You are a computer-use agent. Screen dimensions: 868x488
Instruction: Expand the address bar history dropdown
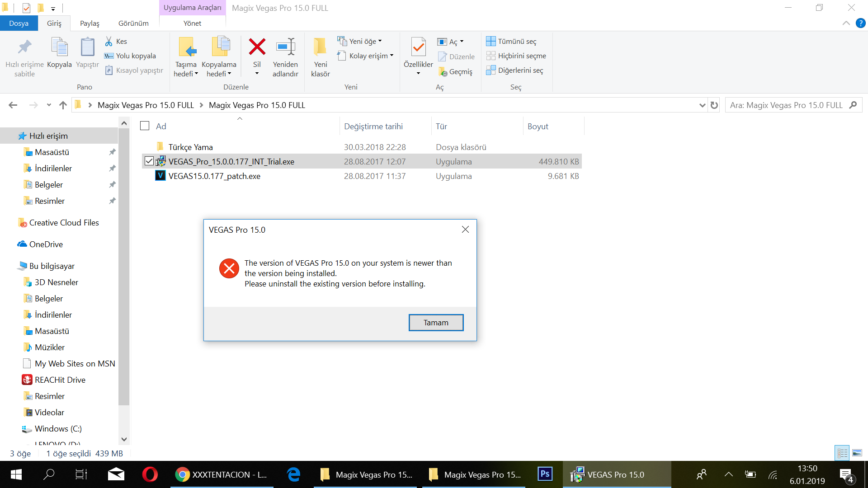coord(702,105)
